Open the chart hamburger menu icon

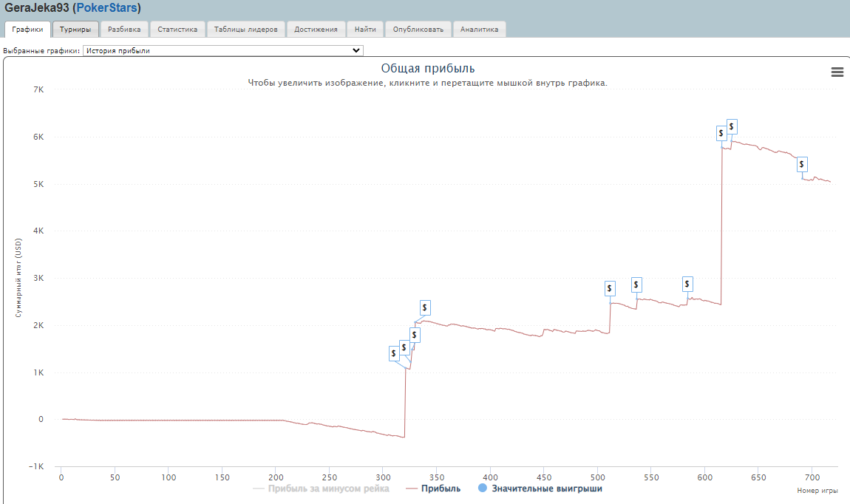(837, 72)
